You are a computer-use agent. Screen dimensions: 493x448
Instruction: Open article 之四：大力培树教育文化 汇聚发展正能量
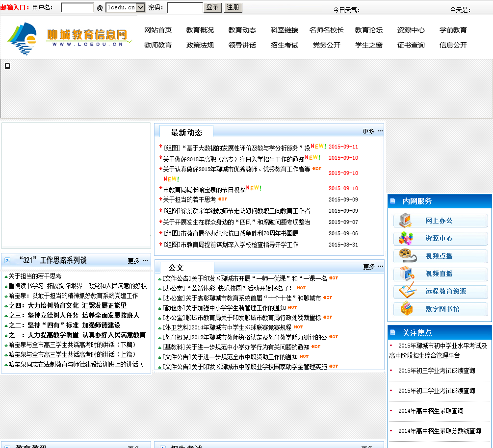tap(68, 305)
